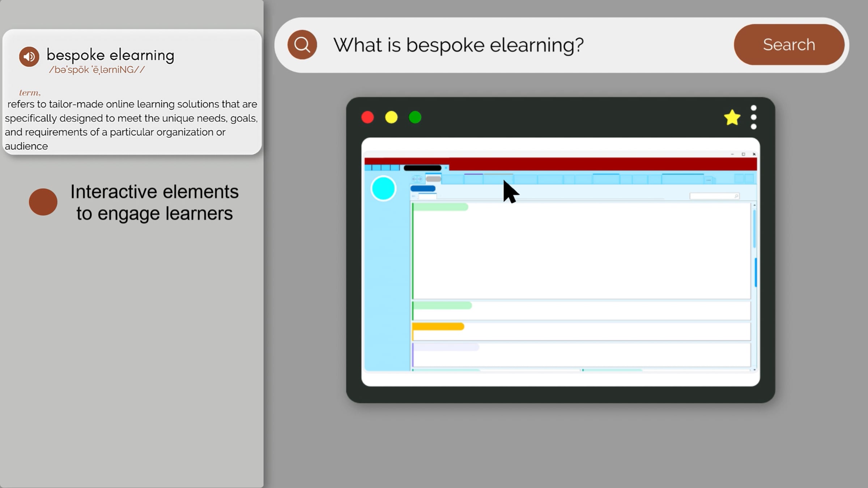Screen dimensions: 868x488
Task: Click the green traffic-light dot
Action: (x=415, y=117)
